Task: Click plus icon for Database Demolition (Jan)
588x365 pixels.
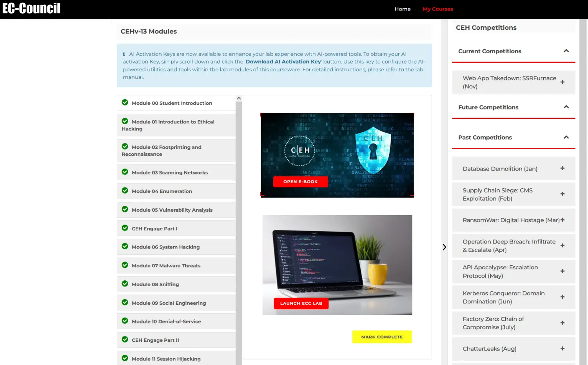Action: (x=562, y=168)
